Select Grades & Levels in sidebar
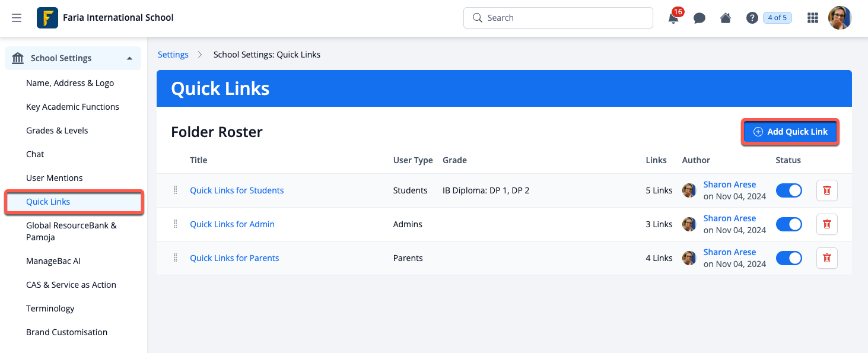This screenshot has width=868, height=353. 57,131
